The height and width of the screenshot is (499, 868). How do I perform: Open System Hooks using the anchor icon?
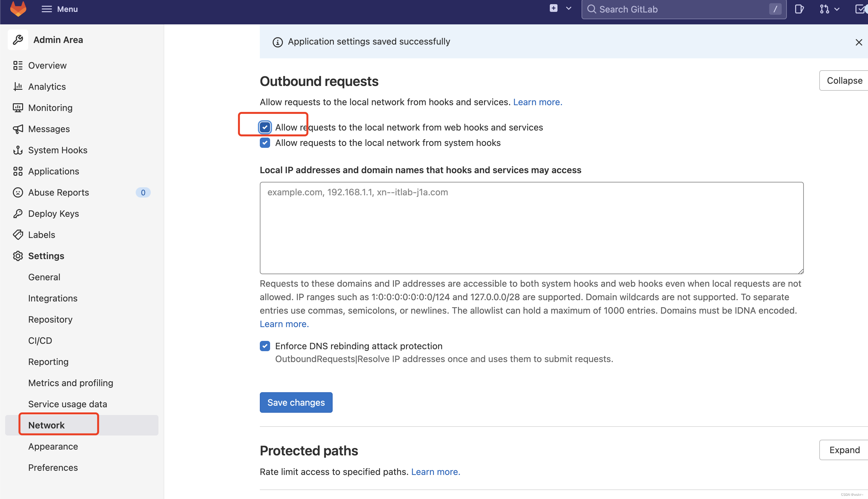click(x=18, y=150)
